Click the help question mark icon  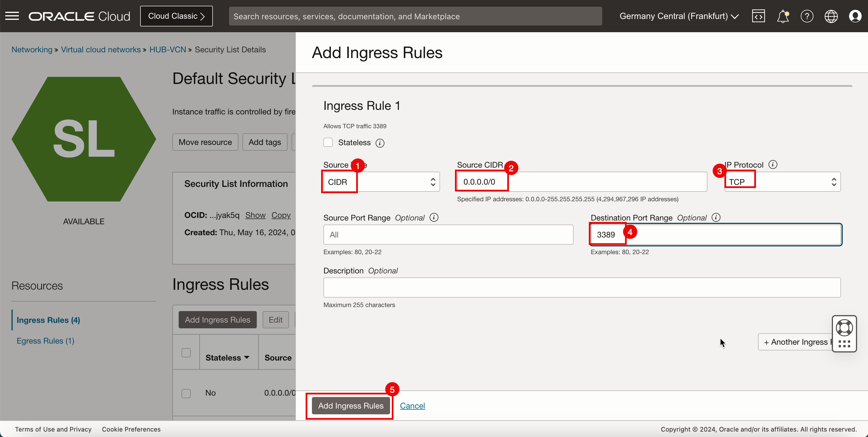807,16
